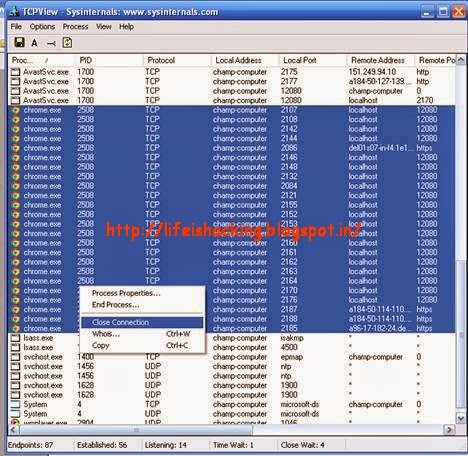Click the Refresh toolbar icon
This screenshot has height=456, width=468.
point(67,43)
